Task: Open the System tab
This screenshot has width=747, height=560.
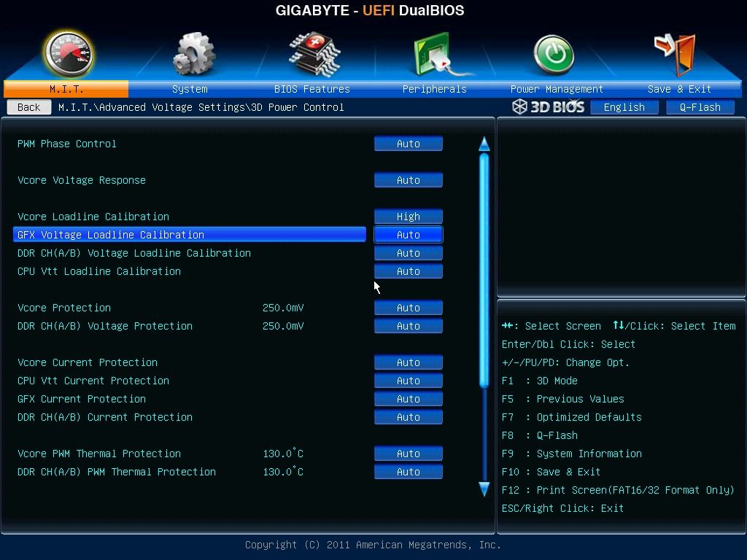Action: pos(190,89)
